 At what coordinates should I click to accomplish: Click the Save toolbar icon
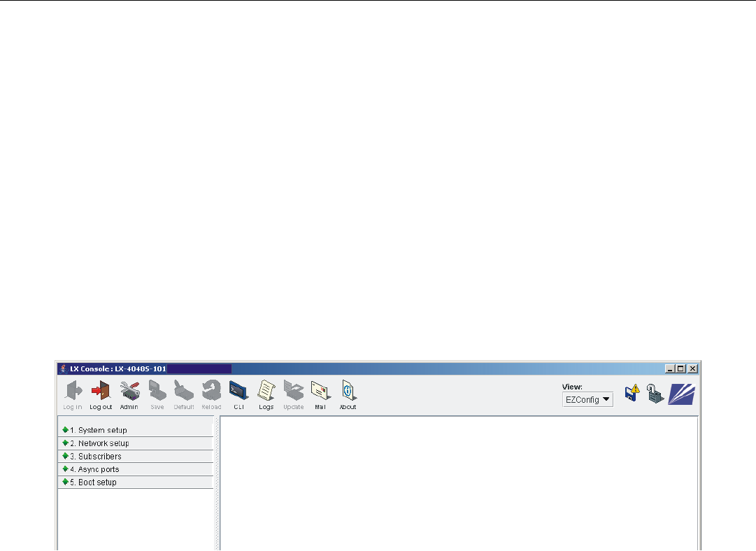157,391
